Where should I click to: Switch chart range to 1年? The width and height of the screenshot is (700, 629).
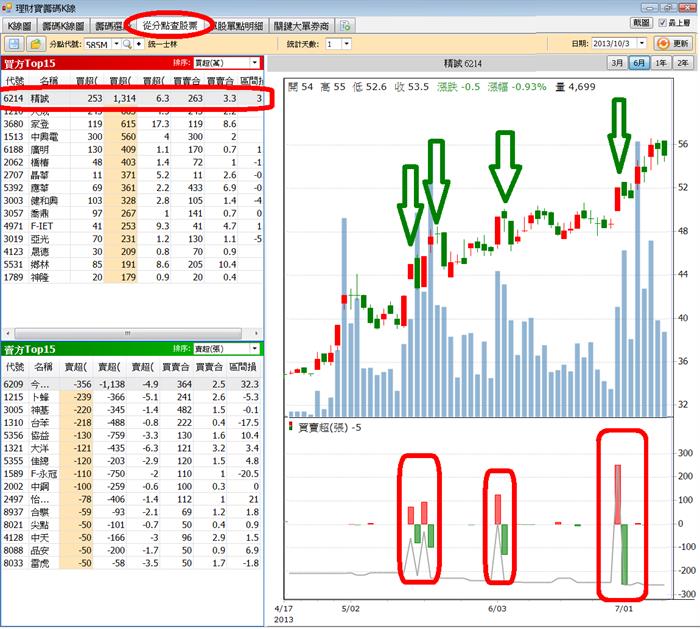pyautogui.click(x=661, y=63)
